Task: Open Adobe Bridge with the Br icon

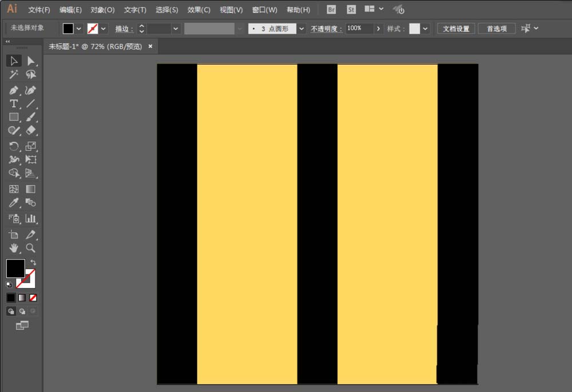Action: 331,10
